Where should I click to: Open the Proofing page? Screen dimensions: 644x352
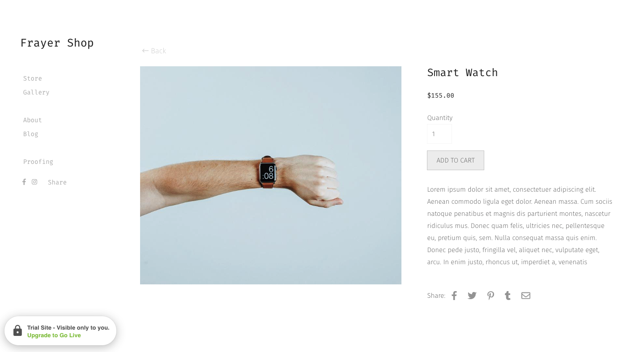pyautogui.click(x=38, y=162)
